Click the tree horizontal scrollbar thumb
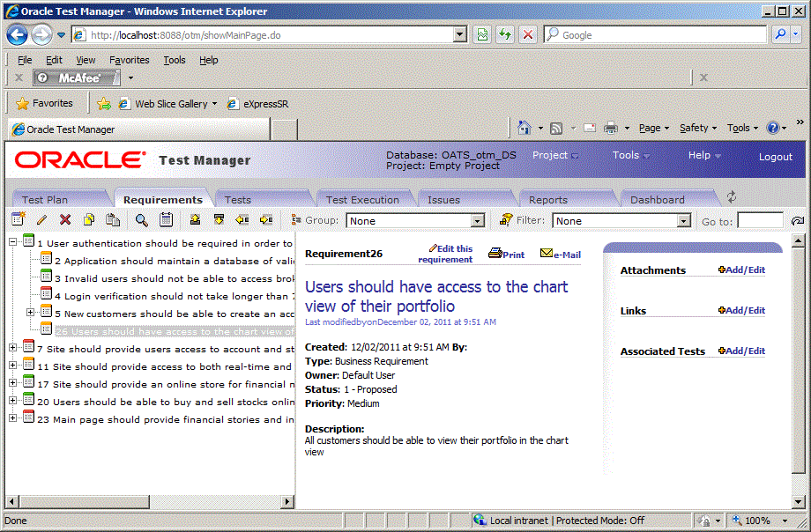Screen dimensions: 811x532 pos(85,501)
